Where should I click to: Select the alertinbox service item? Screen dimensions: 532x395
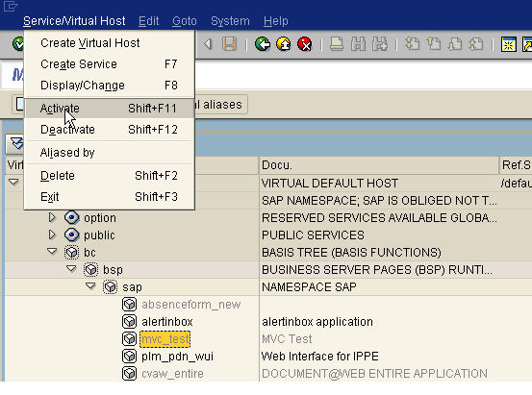167,322
